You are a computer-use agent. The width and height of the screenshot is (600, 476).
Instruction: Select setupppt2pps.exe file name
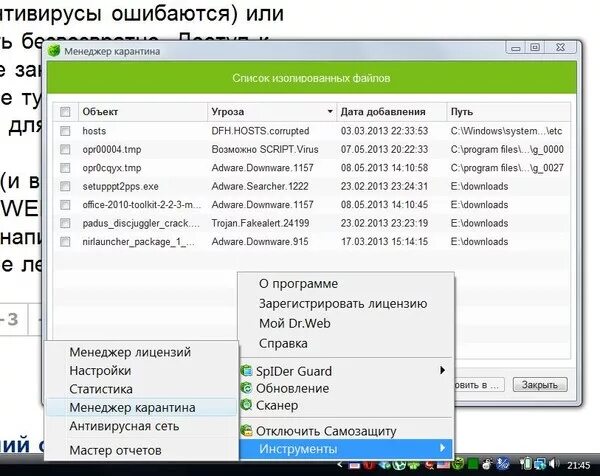121,186
